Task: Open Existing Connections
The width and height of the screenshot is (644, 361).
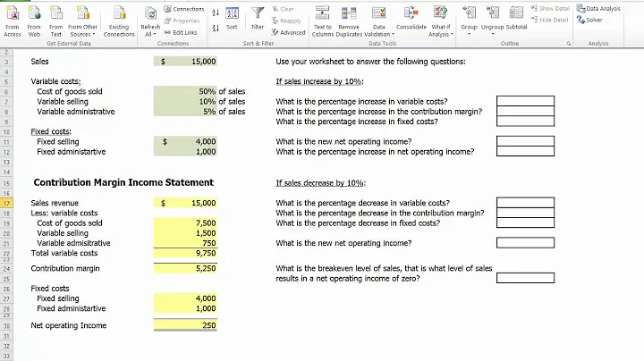Action: (119, 21)
